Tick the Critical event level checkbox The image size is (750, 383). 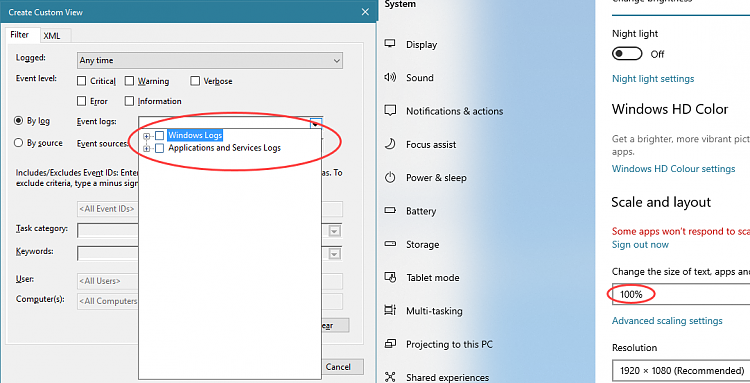click(x=82, y=81)
